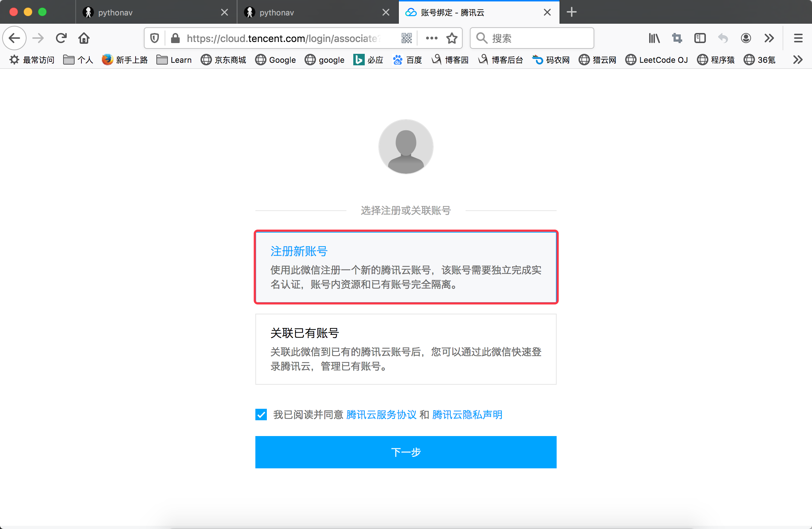Open page actions three-dot menu
The width and height of the screenshot is (812, 529).
coord(431,38)
